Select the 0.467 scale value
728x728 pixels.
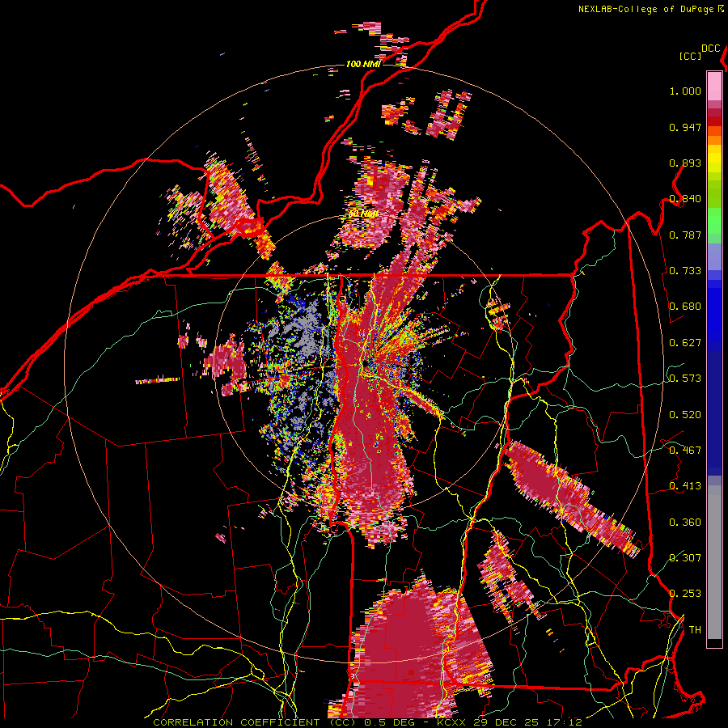[685, 451]
